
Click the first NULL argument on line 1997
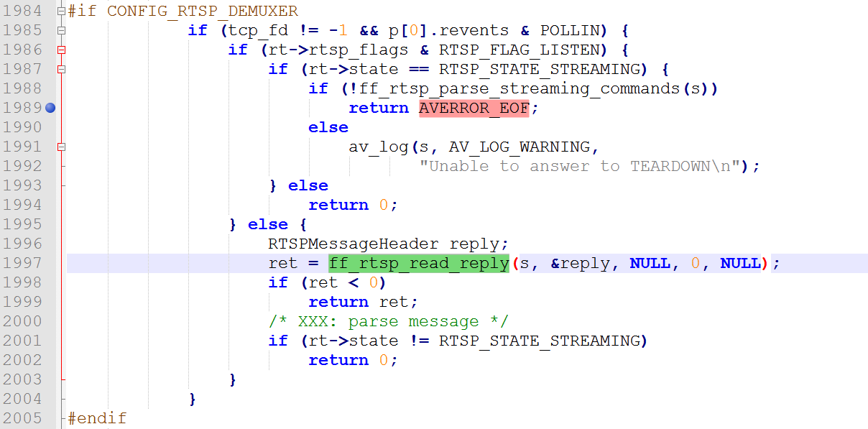(x=650, y=263)
